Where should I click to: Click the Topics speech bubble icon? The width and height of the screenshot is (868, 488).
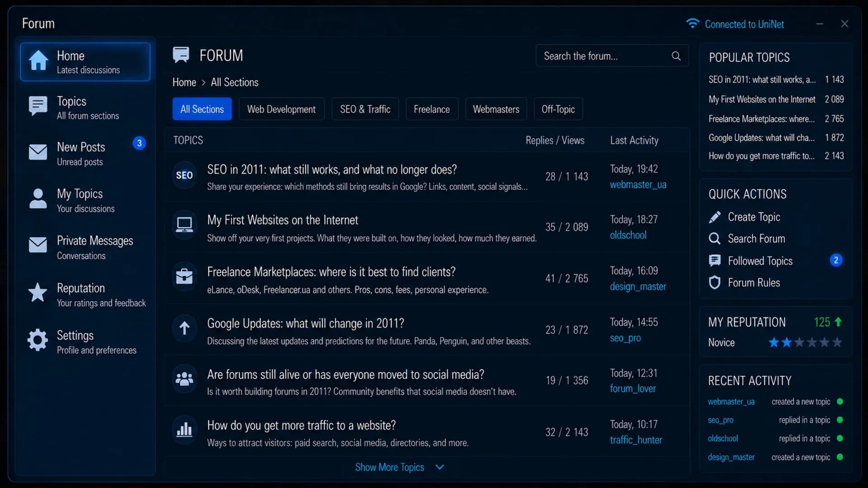pyautogui.click(x=38, y=106)
